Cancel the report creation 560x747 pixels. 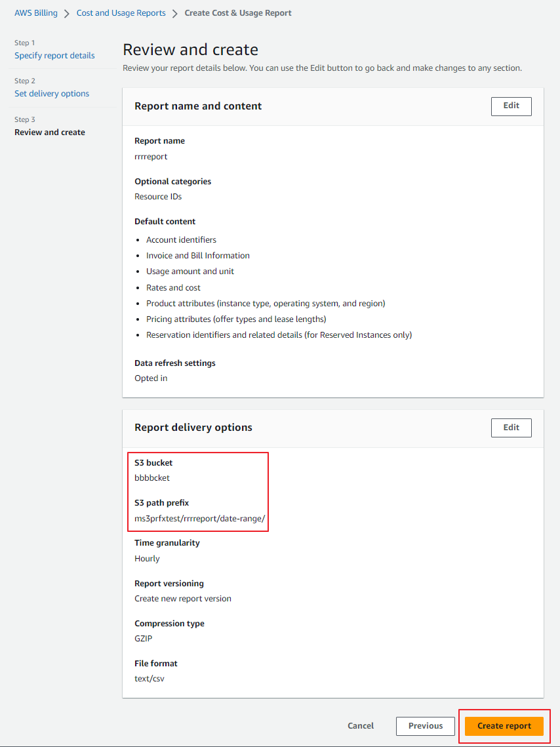(x=361, y=726)
